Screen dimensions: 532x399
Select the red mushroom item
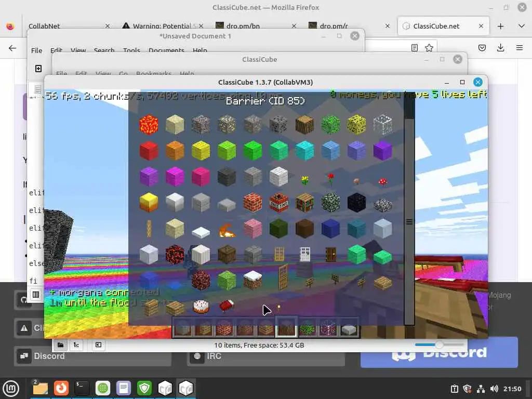coord(383,182)
